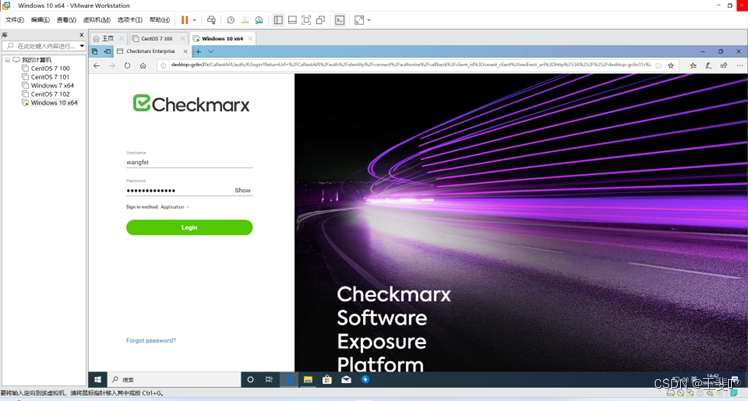Click the Edge set tabs aside icon
This screenshot has height=401, width=748.
(x=107, y=51)
